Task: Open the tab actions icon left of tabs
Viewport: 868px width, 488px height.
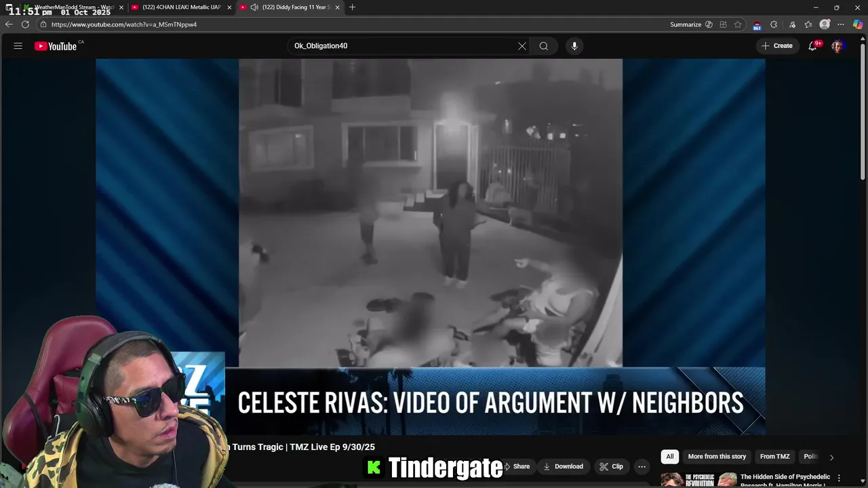Action: tap(9, 7)
